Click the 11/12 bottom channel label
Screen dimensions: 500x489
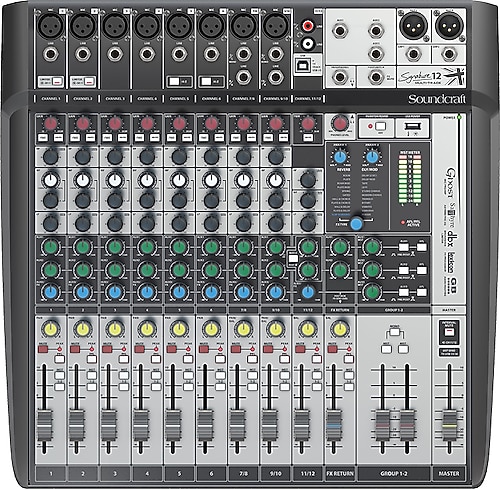tap(308, 473)
